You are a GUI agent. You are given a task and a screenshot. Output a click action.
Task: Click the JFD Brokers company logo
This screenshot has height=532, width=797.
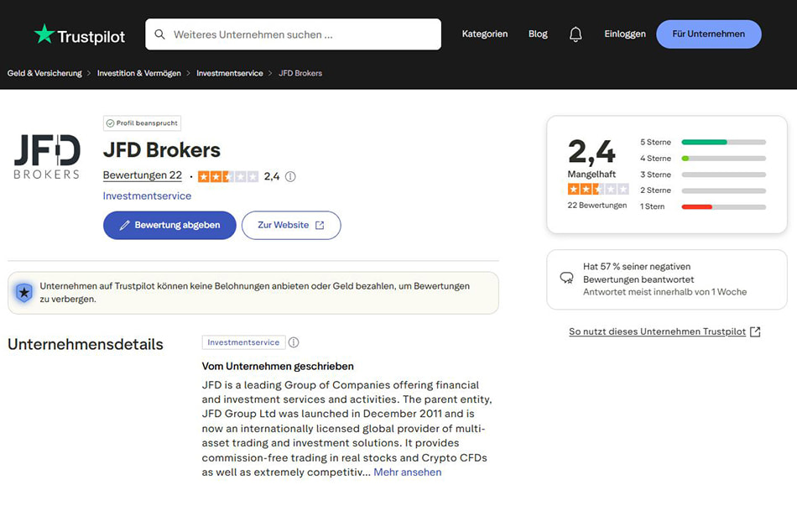tap(47, 157)
